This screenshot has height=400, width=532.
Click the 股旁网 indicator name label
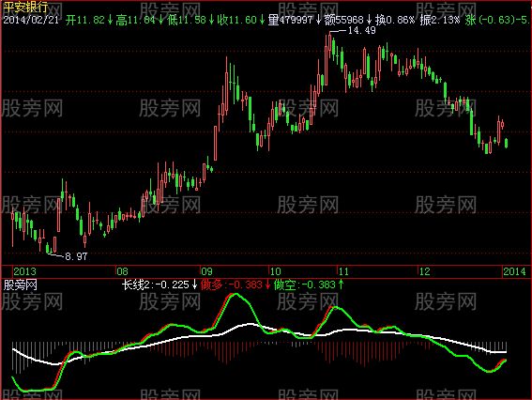(21, 285)
